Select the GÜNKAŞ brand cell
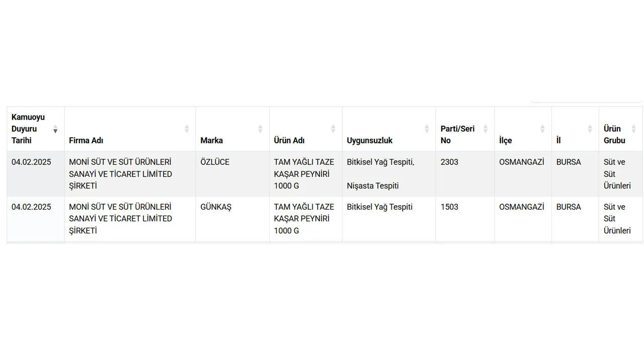644x362 pixels. point(232,219)
